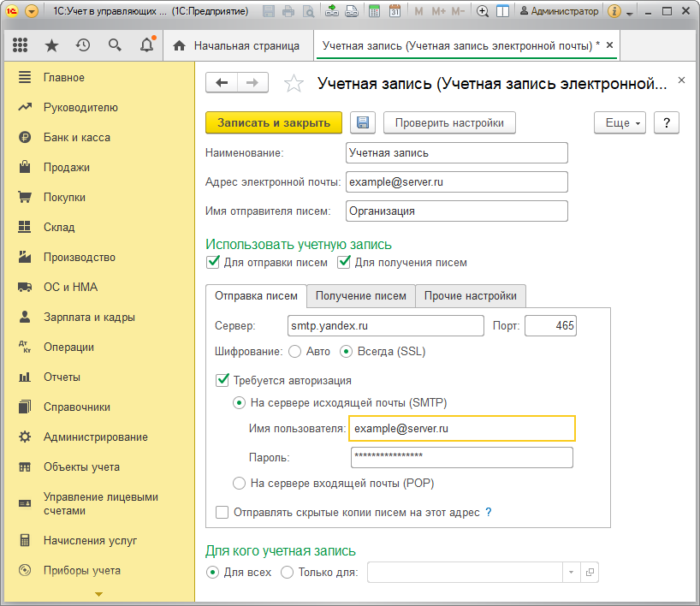Open the sections menu grid icon
Screen dimensions: 700x606
pyautogui.click(x=21, y=45)
